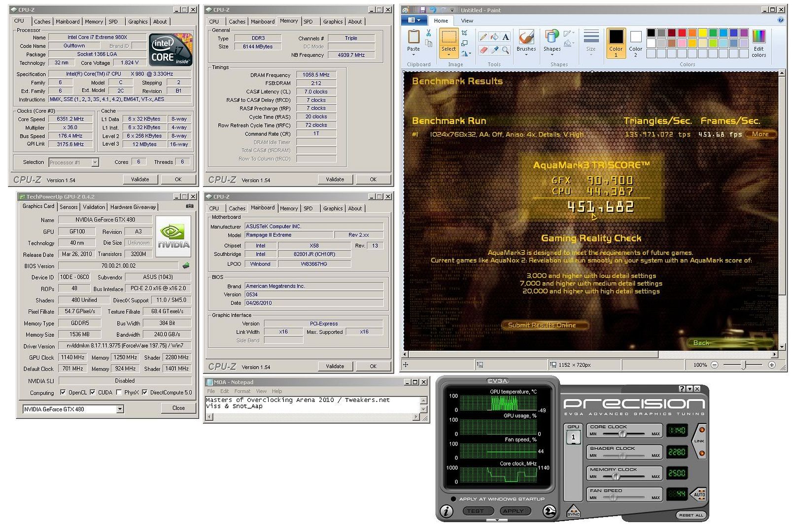The image size is (792, 532).
Task: Click the BIOS save chip icon in GPU-Z
Action: 186,266
